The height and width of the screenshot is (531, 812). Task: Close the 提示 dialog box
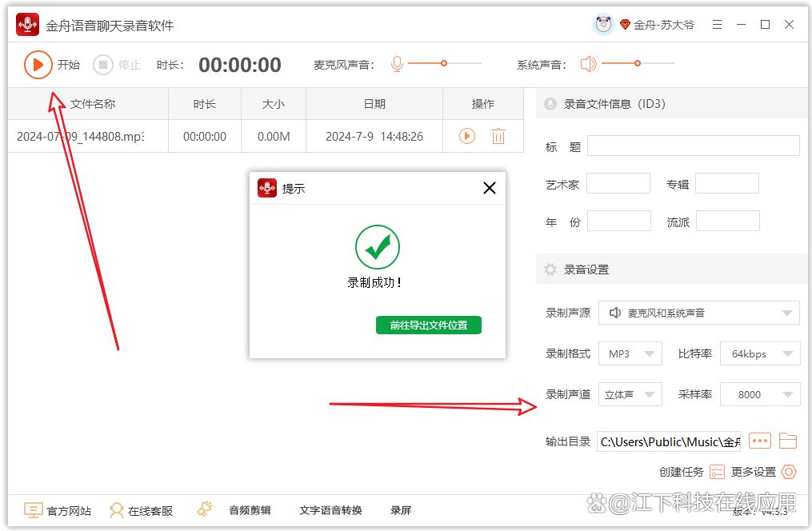coord(490,188)
